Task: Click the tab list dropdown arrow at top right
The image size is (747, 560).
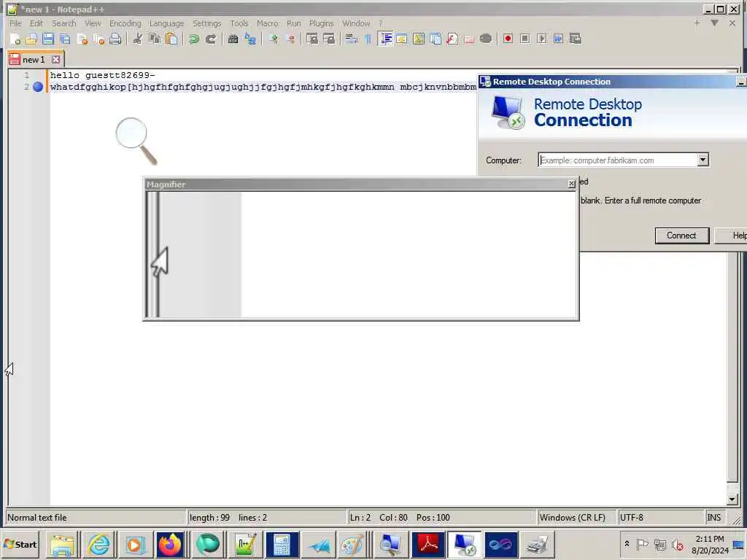Action: tap(715, 23)
